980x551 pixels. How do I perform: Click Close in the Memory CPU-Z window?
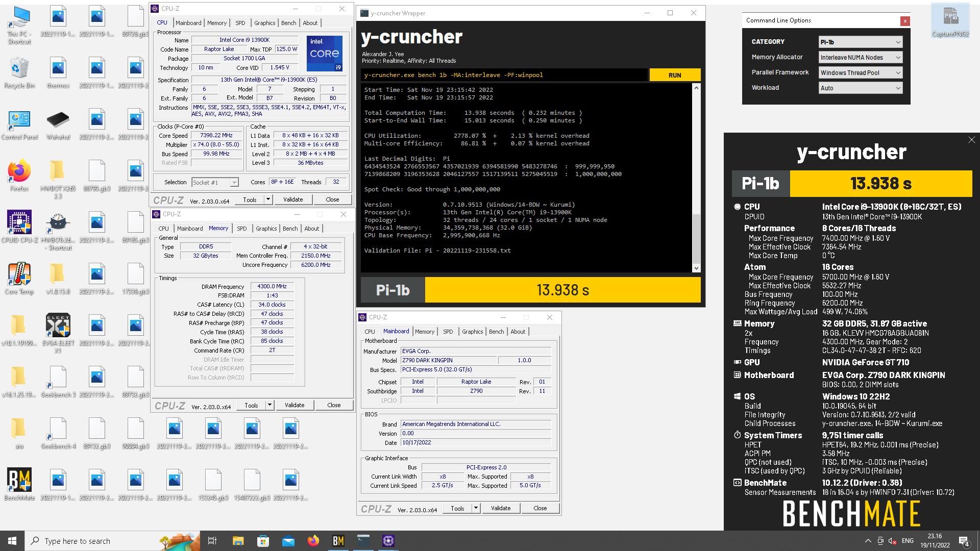click(x=334, y=405)
